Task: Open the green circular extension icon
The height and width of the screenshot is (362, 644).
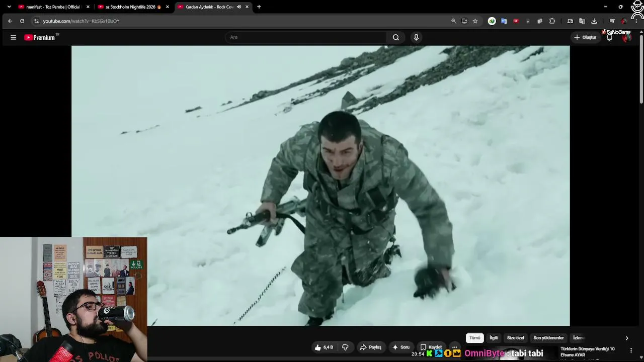Action: [492, 21]
